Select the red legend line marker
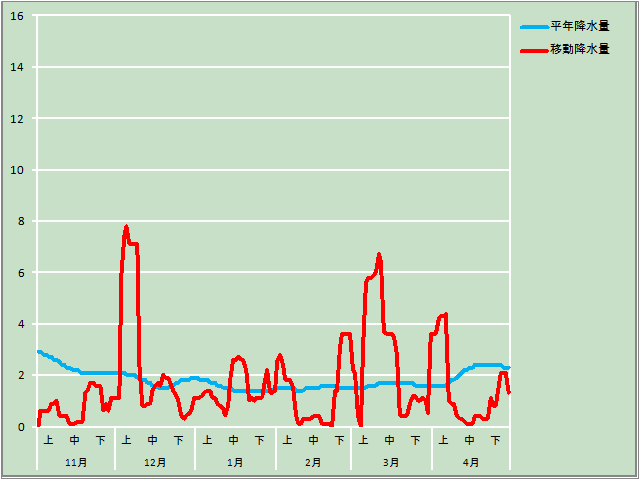The image size is (640, 480). click(x=535, y=50)
